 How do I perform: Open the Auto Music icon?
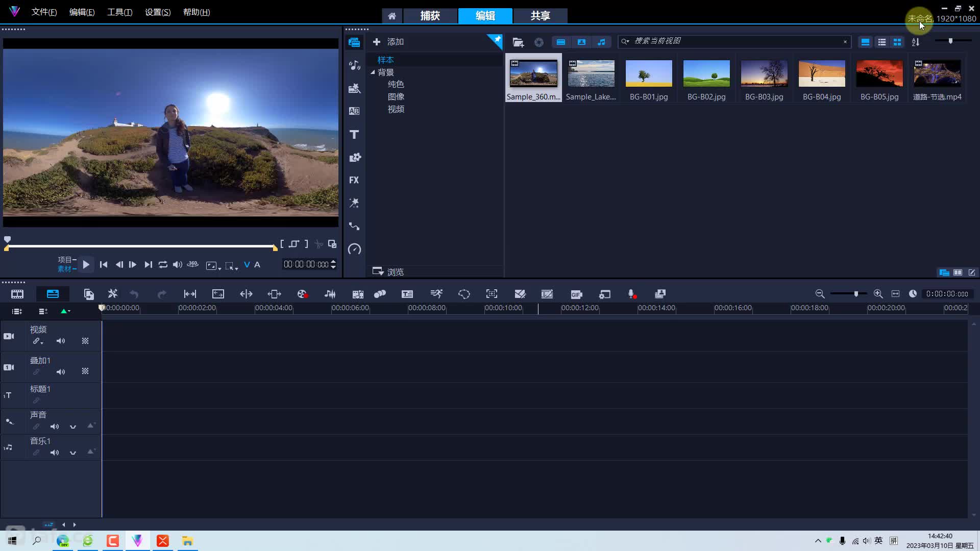(x=358, y=294)
